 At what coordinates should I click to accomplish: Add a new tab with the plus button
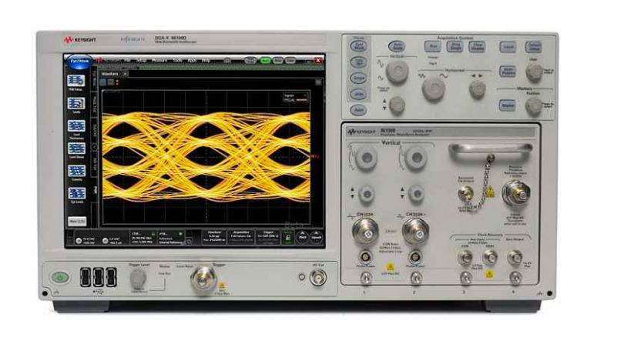pos(125,74)
